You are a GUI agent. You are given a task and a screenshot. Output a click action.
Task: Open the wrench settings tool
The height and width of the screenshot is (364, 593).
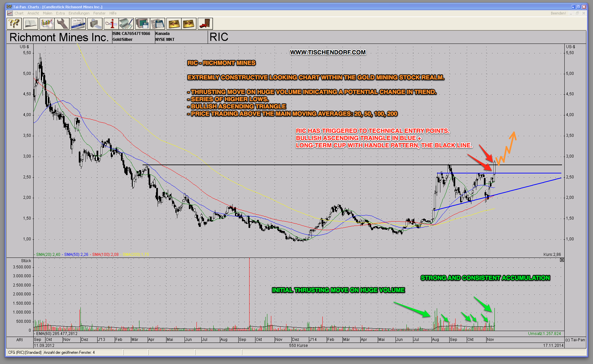(62, 24)
